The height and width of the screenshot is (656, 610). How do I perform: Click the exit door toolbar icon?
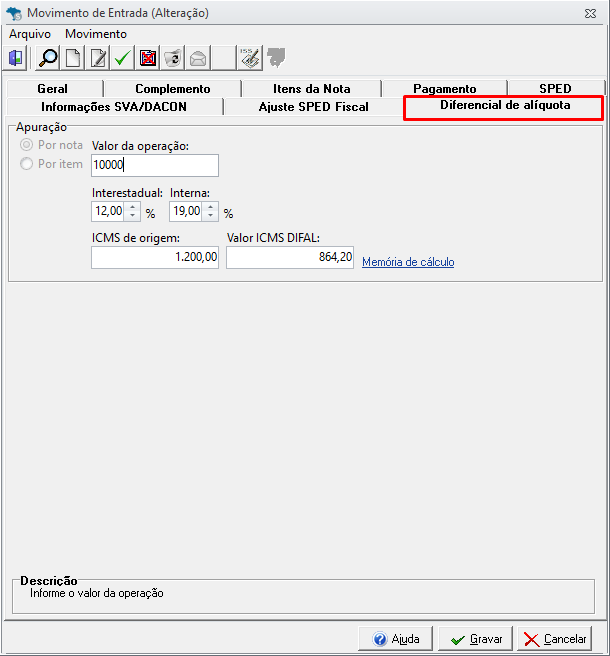coord(15,58)
